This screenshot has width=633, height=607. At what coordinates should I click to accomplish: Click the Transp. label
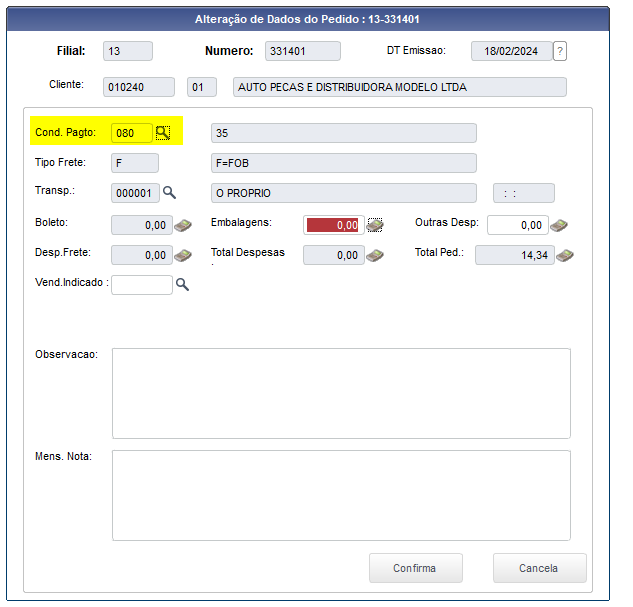pos(55,190)
